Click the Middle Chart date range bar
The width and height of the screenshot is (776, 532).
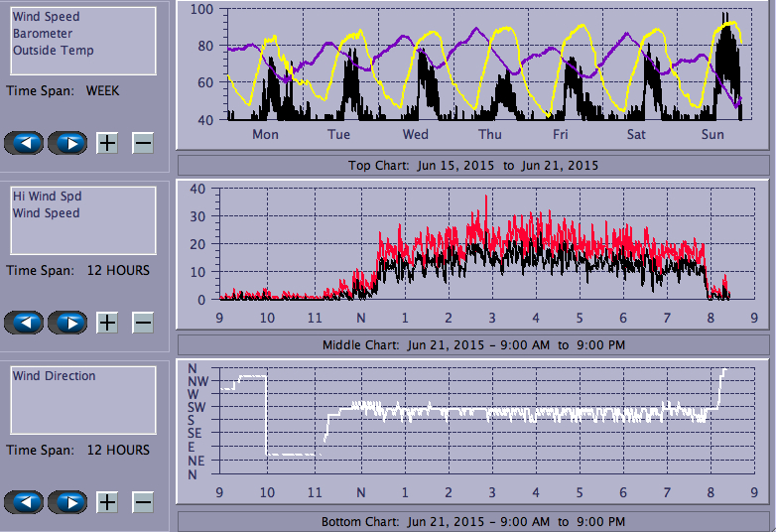(473, 344)
